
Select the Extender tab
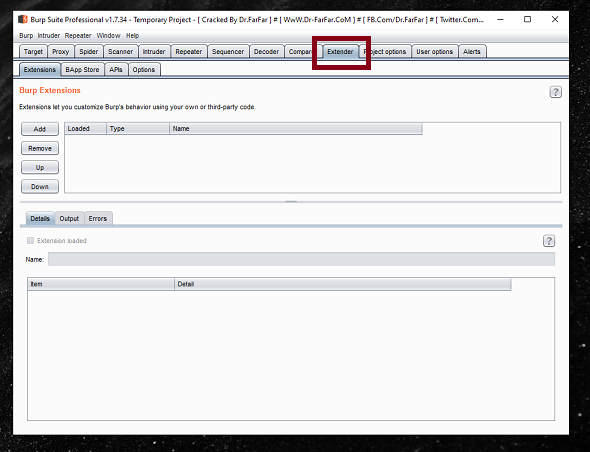340,52
